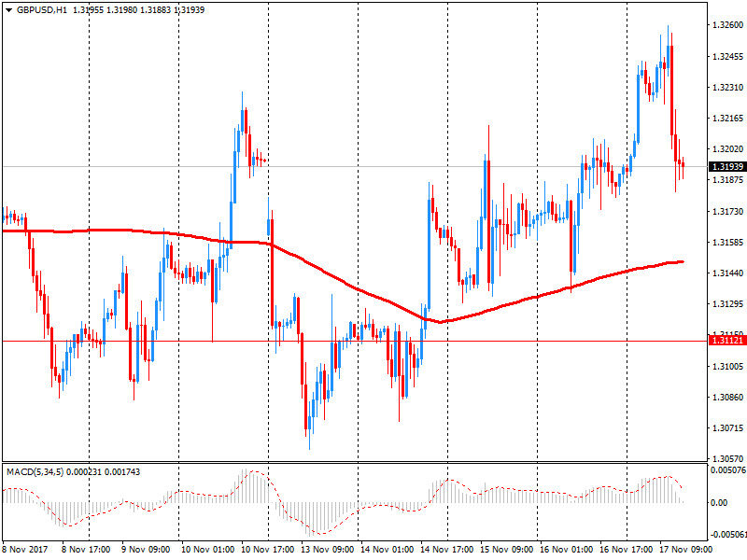
Task: Click the 1.31730 price scale value
Action: tap(727, 212)
